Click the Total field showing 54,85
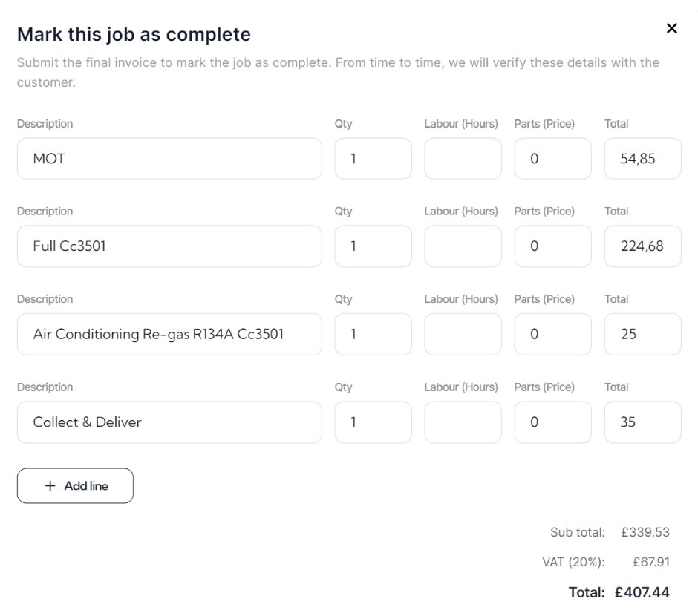The image size is (698, 616). coord(643,159)
